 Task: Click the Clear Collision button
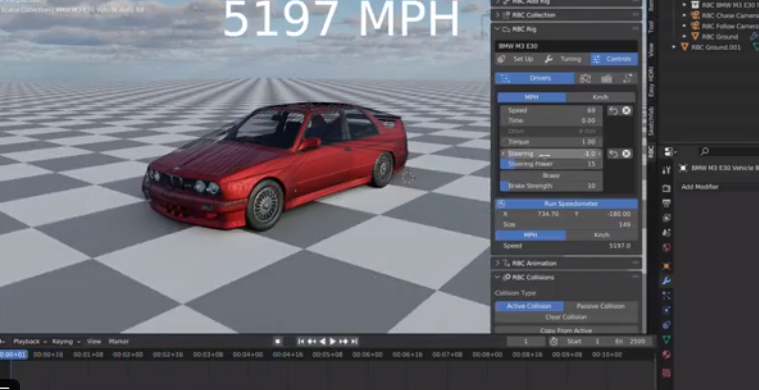[x=566, y=317]
